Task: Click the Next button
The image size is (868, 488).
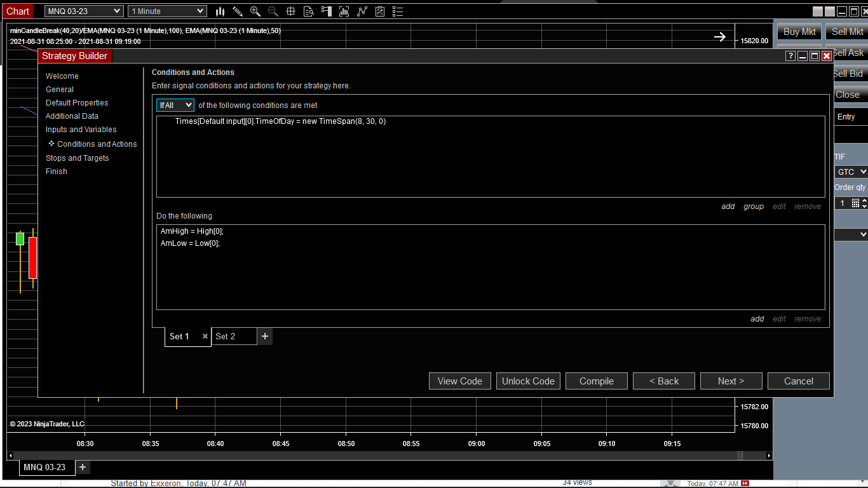Action: [731, 381]
